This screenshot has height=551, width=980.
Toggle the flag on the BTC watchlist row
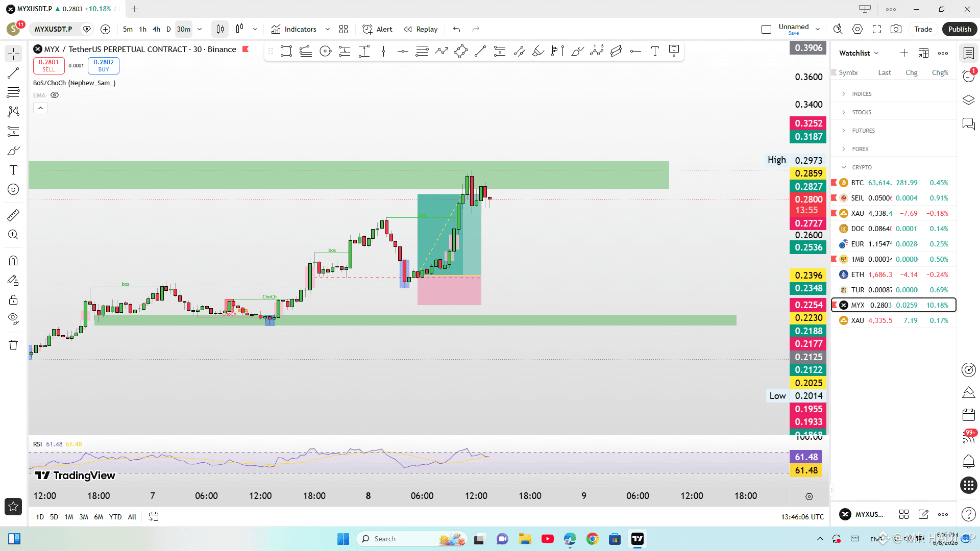click(x=834, y=183)
